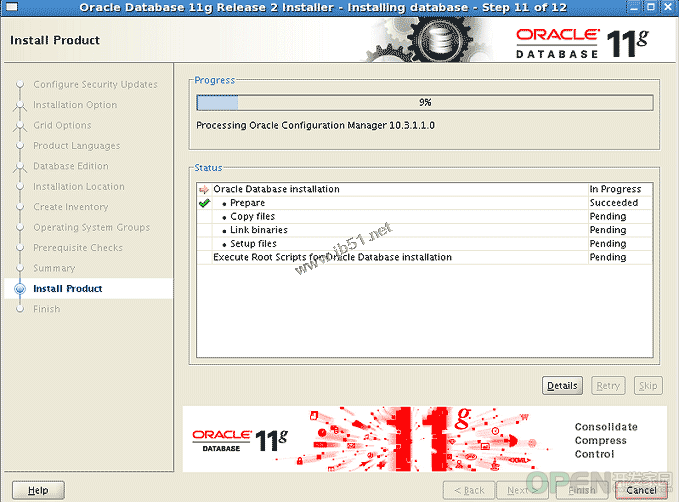
Task: Cancel the database installation
Action: (641, 490)
